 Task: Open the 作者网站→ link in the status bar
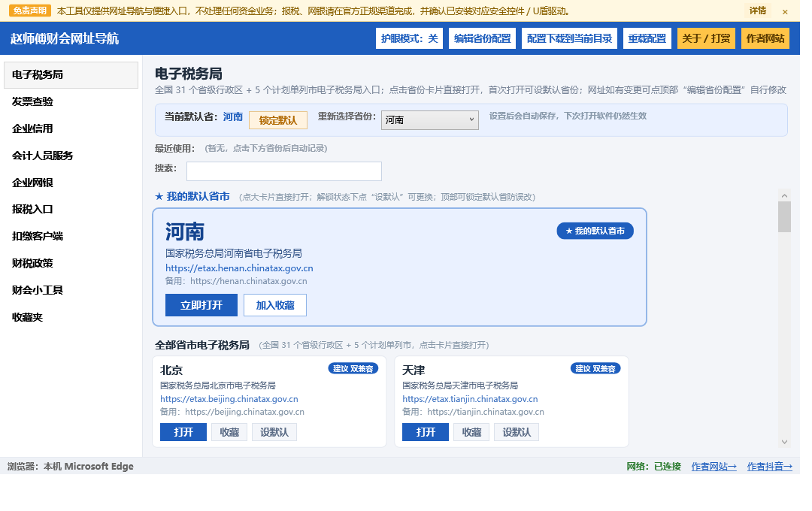714,467
